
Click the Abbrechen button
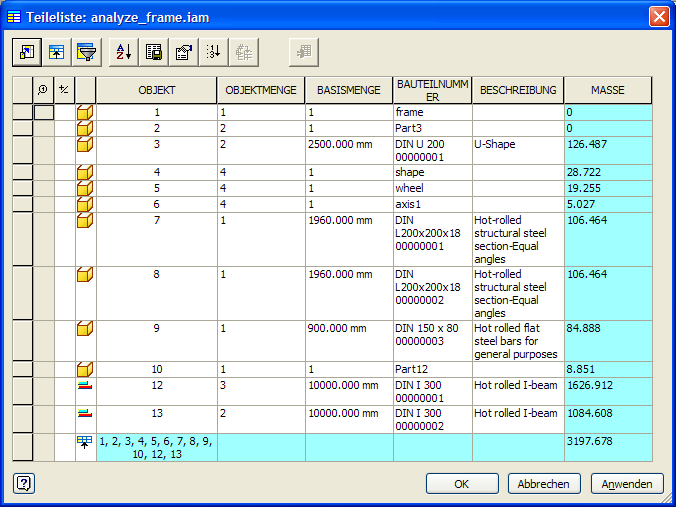(x=544, y=484)
